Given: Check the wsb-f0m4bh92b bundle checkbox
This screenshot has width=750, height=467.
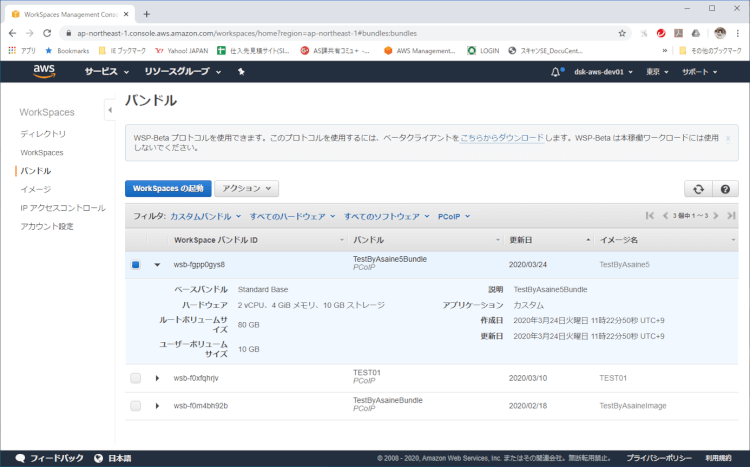Looking at the screenshot, I should point(136,405).
